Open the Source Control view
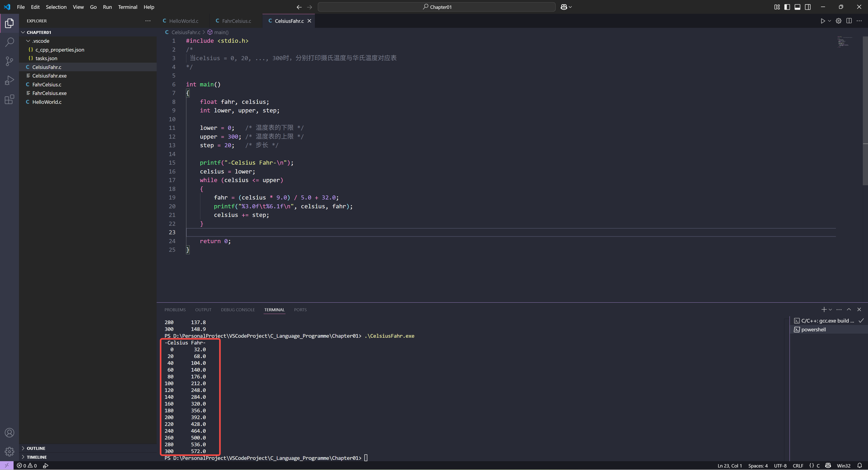868x470 pixels. 9,61
